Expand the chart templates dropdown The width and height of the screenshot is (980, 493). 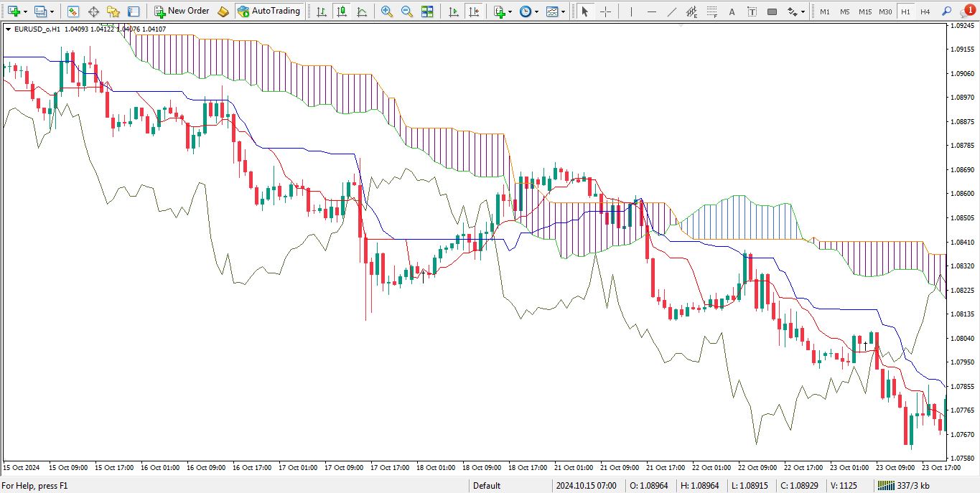tap(563, 11)
